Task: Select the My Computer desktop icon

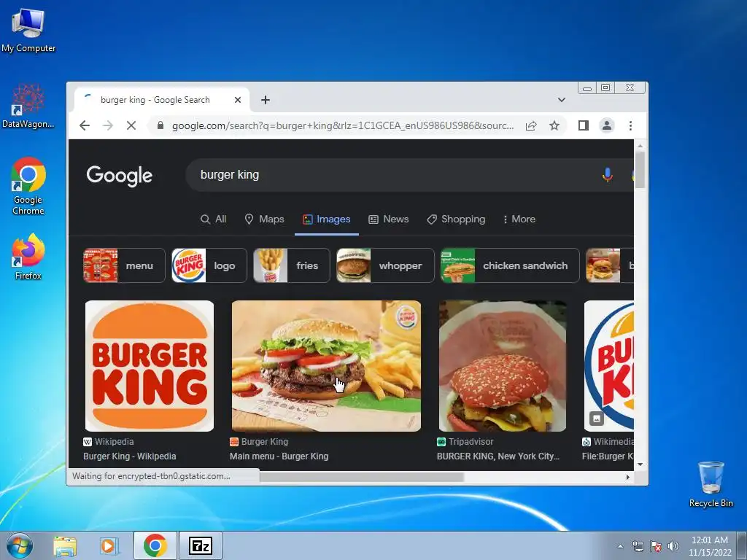Action: (x=28, y=31)
